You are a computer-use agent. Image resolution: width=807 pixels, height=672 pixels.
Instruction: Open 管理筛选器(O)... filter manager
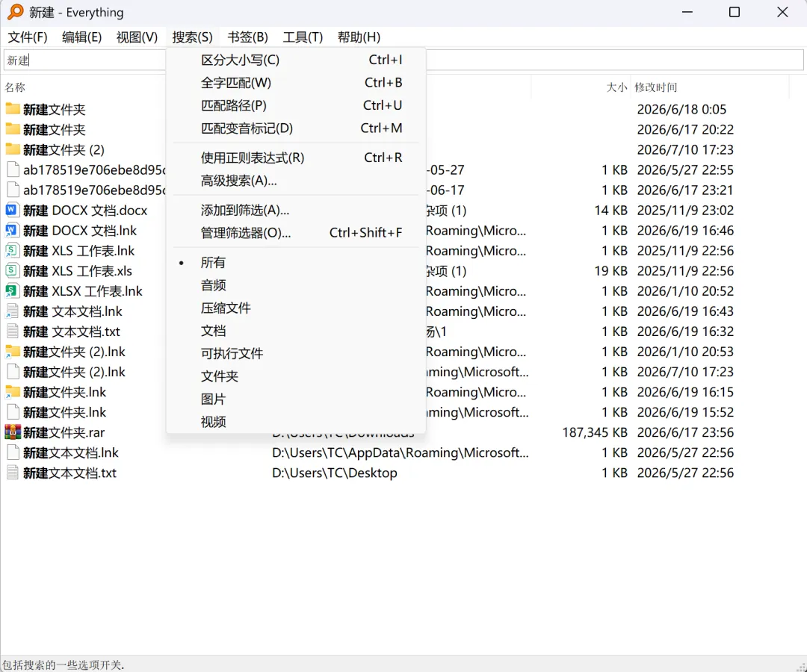pos(296,233)
